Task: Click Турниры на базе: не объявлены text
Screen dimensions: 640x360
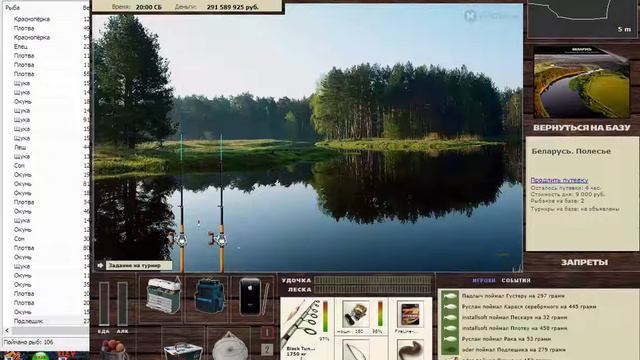Action: click(x=575, y=209)
